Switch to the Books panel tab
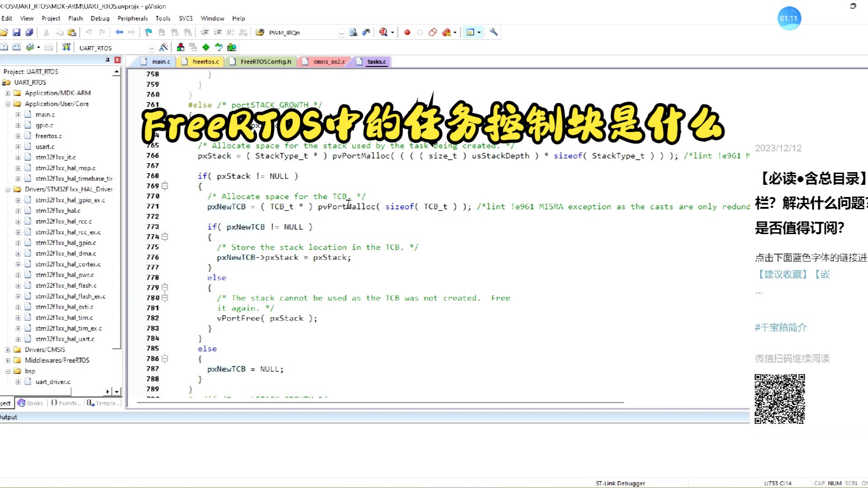The width and height of the screenshot is (868, 488). coord(30,403)
